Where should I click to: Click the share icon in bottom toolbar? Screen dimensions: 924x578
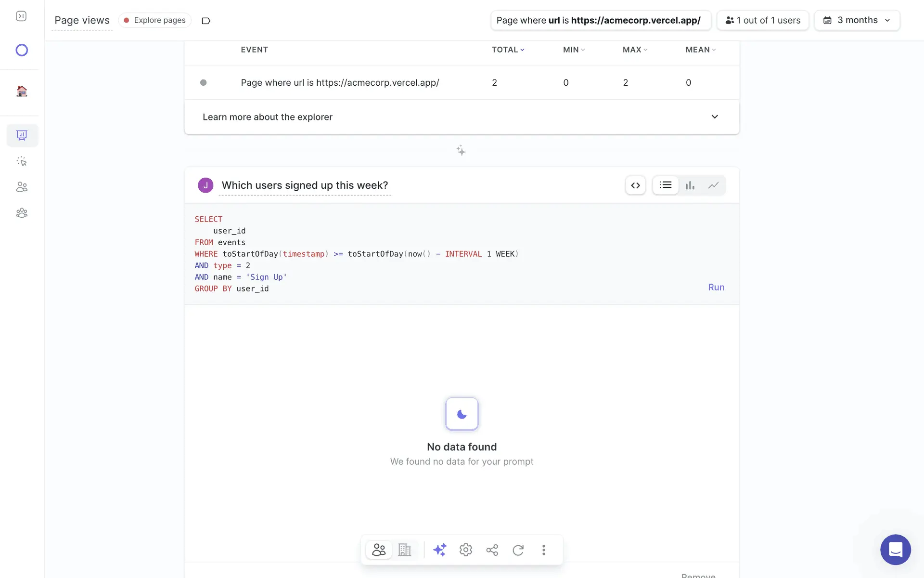coord(492,550)
